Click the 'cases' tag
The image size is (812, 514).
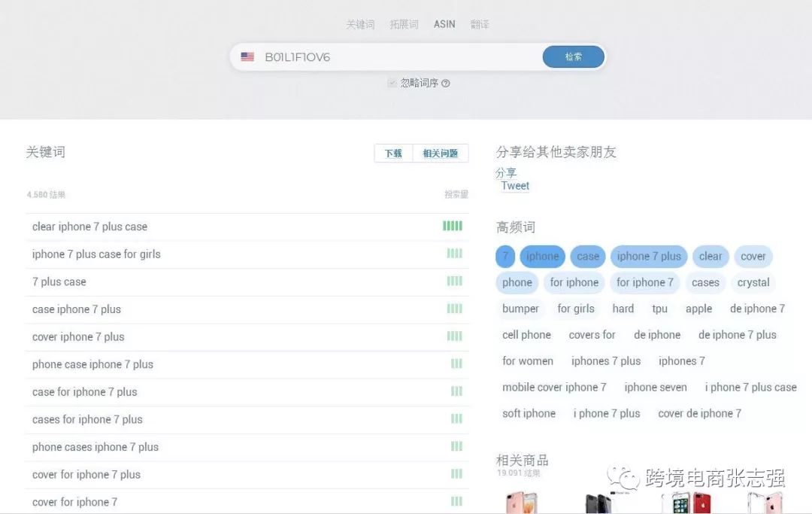705,282
